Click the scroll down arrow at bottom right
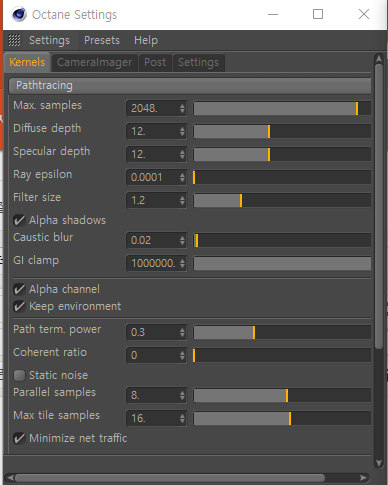The image size is (388, 485). [379, 463]
